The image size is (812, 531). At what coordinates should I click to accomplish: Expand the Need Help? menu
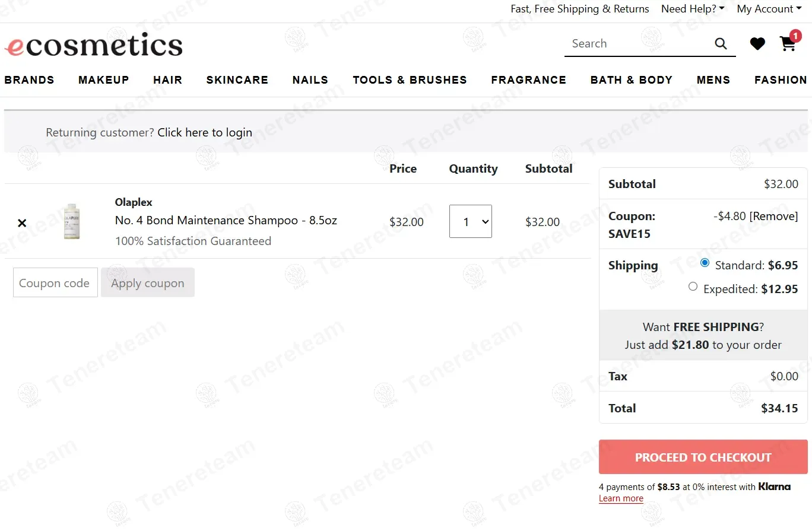693,9
